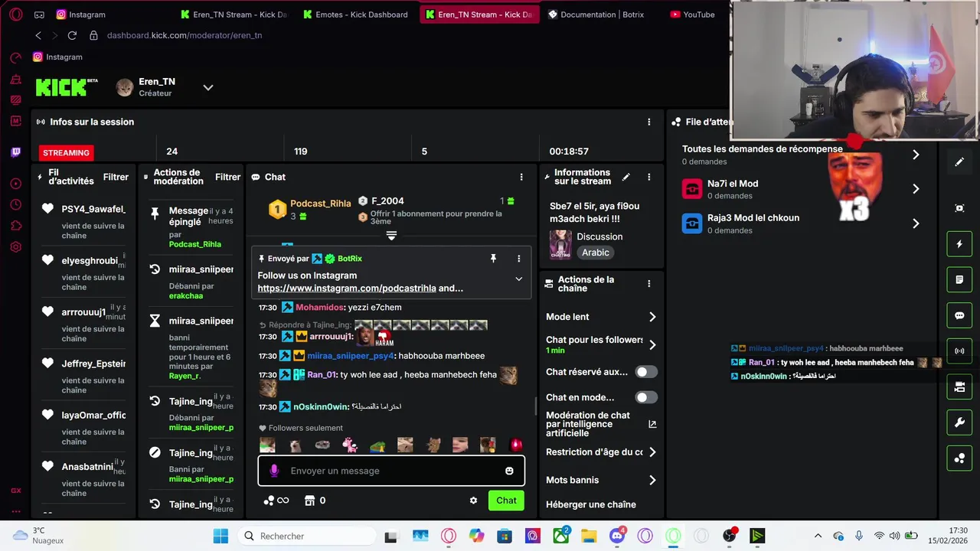The height and width of the screenshot is (551, 980).
Task: Click the Arabic language tag
Action: [x=596, y=253]
